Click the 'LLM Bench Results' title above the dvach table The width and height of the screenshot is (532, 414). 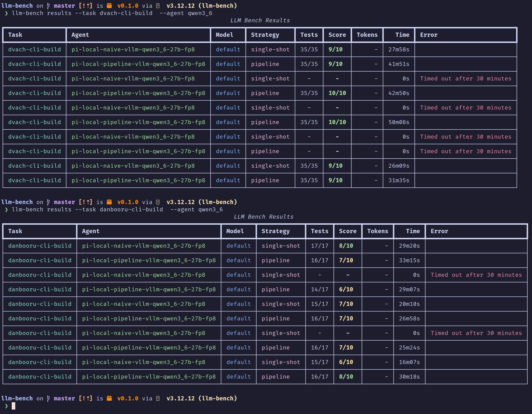pyautogui.click(x=260, y=20)
